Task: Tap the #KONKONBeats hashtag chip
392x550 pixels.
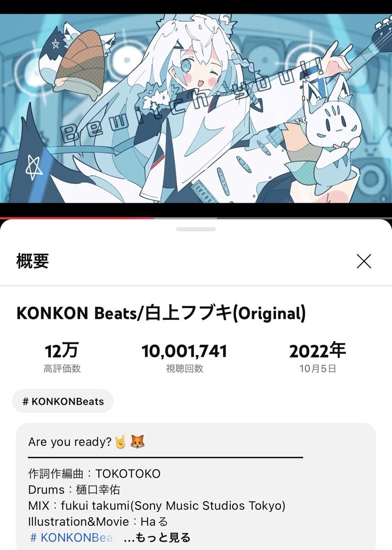Action: [63, 401]
